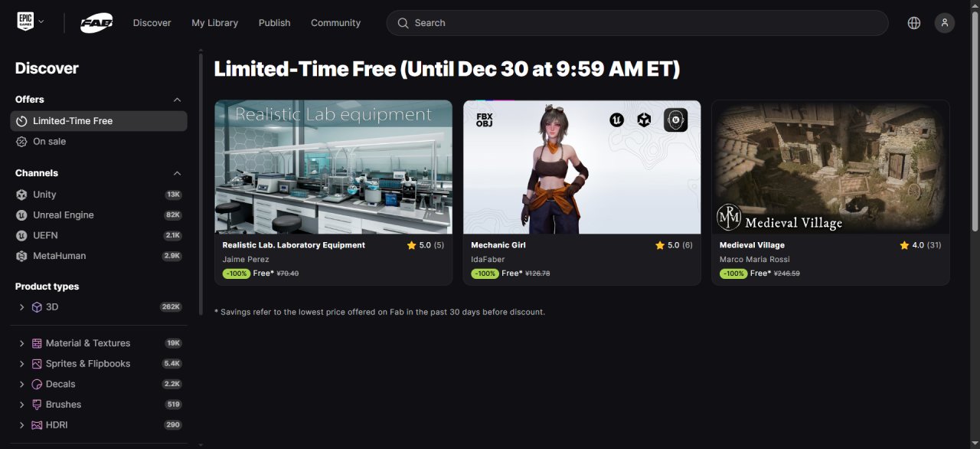
Task: Go to the Community menu item
Action: coord(335,23)
